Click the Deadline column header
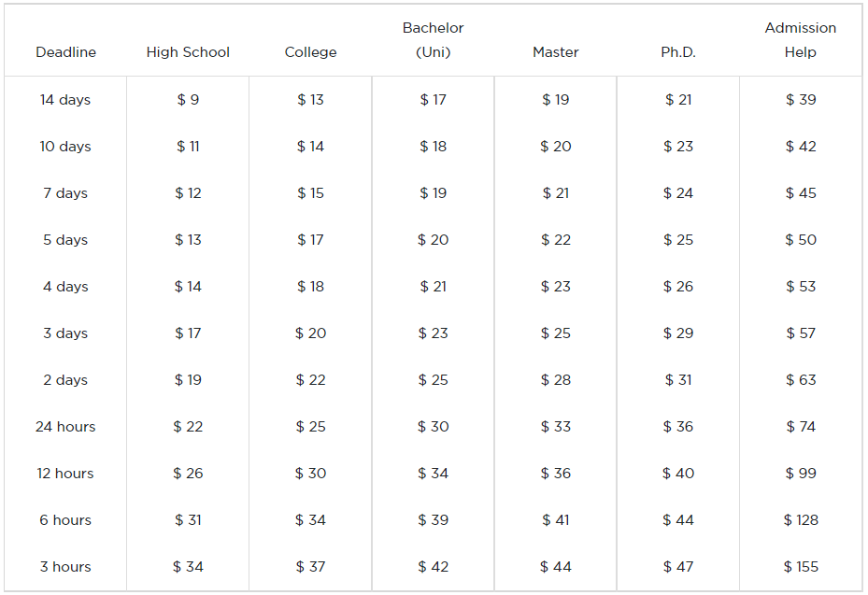The image size is (868, 595). click(x=66, y=52)
